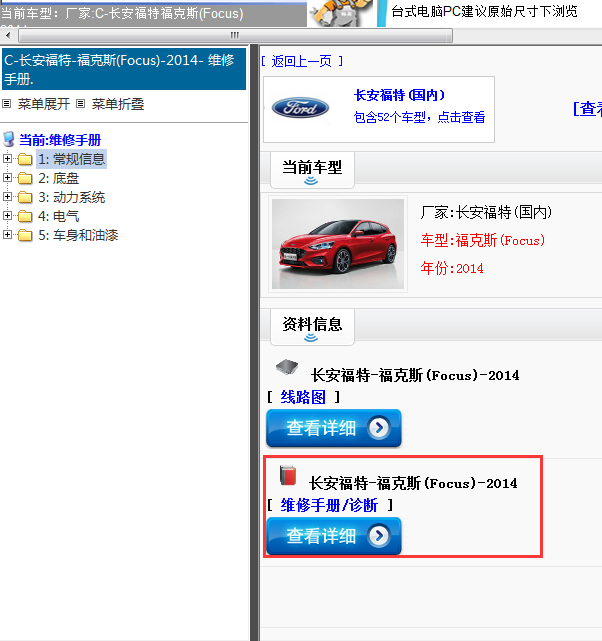The image size is (602, 641).
Task: Click the 返回上一页 back link
Action: (302, 61)
